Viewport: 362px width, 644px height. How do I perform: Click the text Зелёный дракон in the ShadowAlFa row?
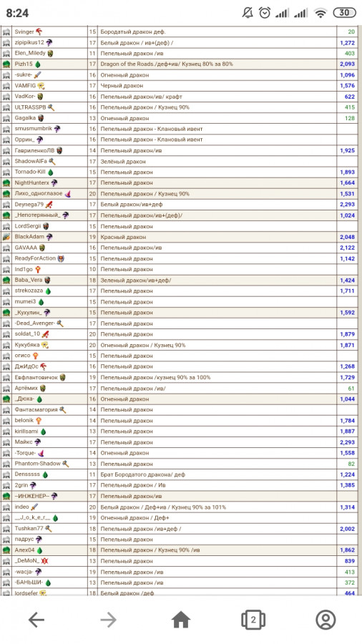point(123,162)
